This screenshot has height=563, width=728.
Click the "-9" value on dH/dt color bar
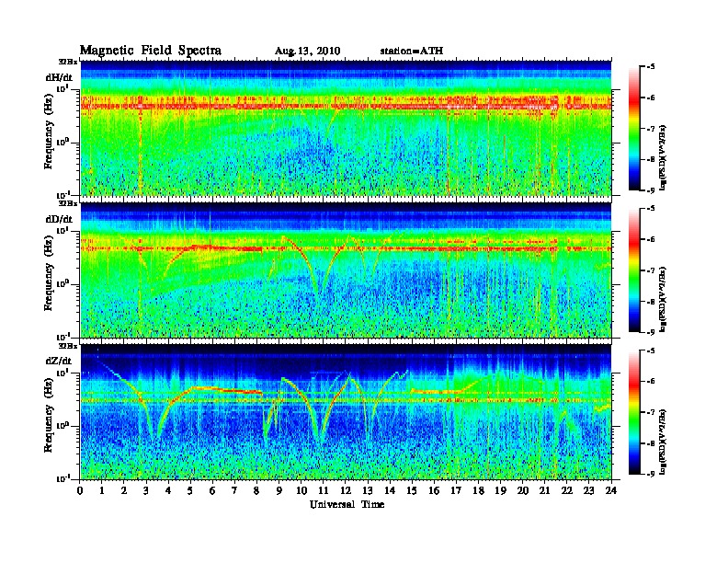click(x=651, y=190)
